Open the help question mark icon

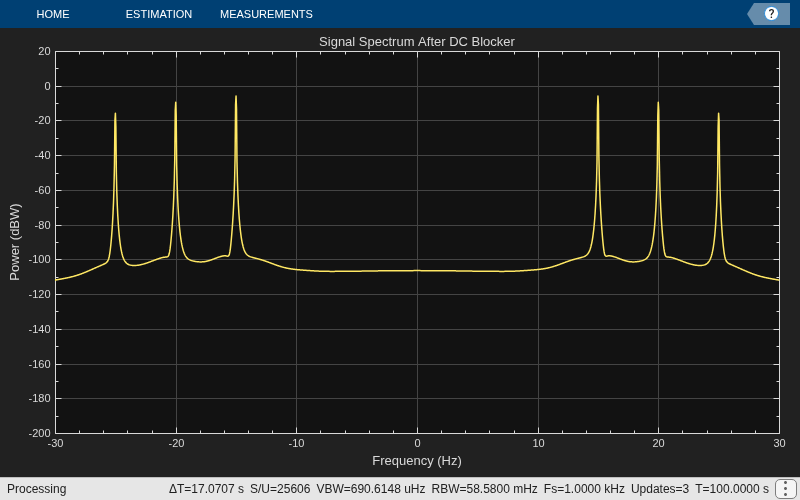[x=771, y=14]
